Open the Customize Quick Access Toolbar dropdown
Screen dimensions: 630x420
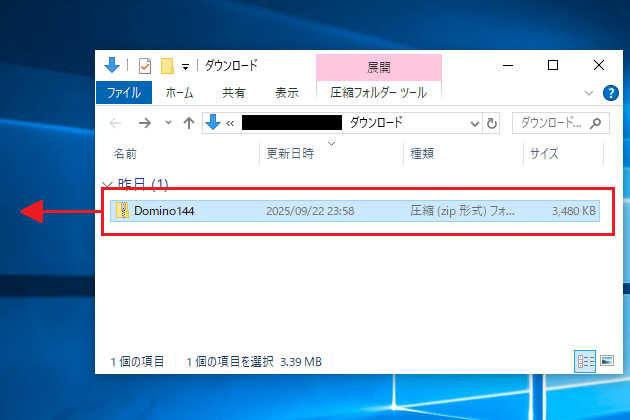[185, 67]
